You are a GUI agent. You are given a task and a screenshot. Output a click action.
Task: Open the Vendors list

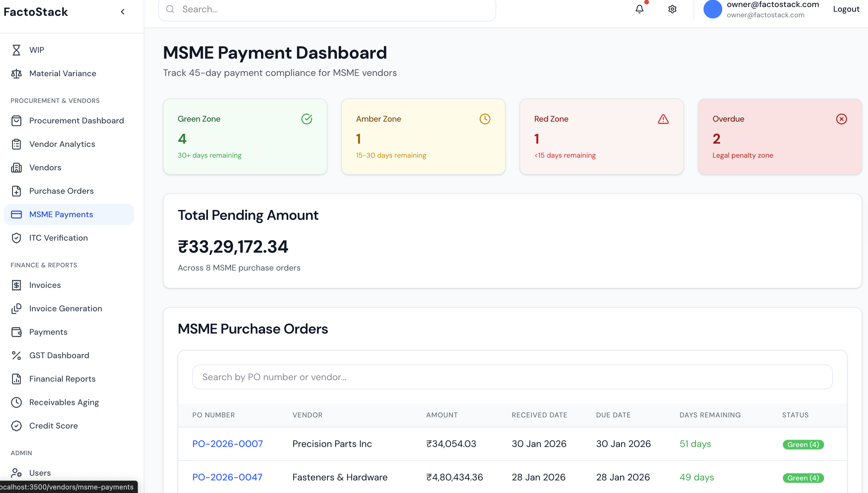click(69, 168)
